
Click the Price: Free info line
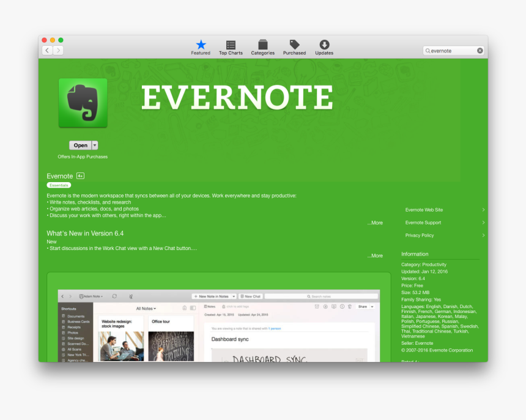pos(412,286)
